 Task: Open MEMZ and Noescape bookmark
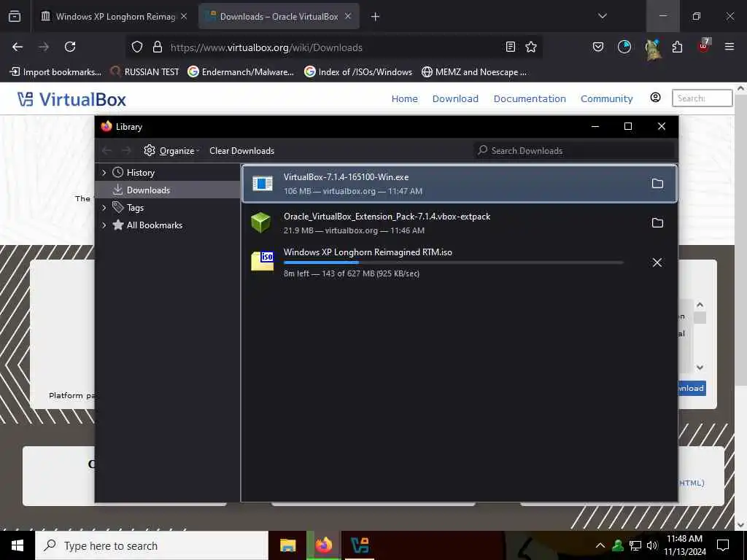coord(475,72)
